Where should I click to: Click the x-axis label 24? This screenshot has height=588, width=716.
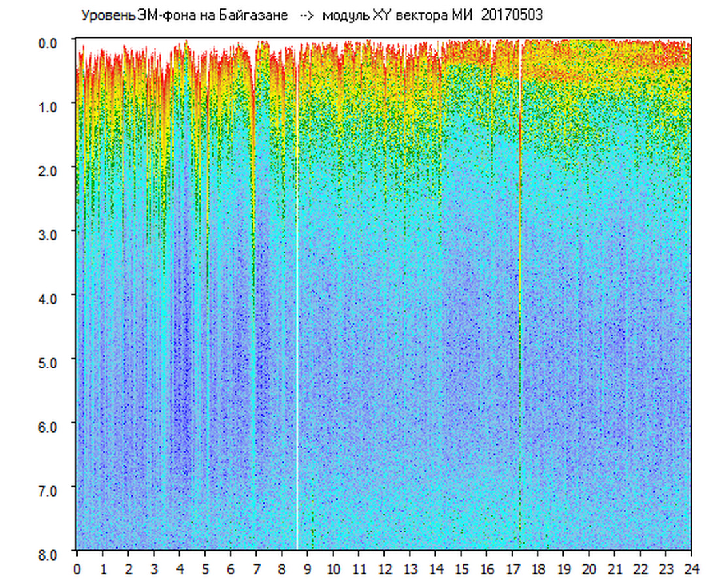(x=692, y=569)
